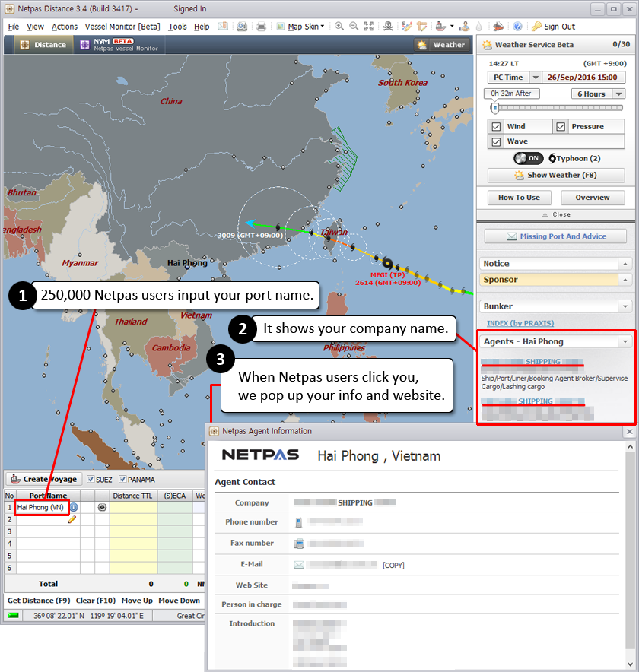Click the key icon beside Sign Out

[x=536, y=27]
